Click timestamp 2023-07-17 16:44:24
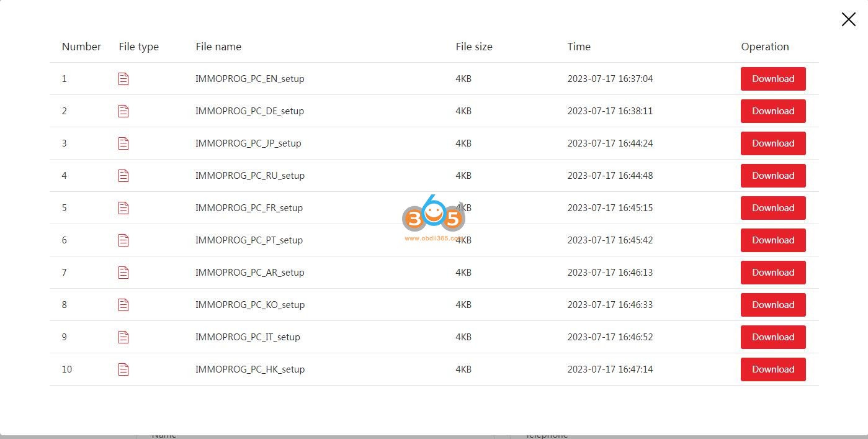 (610, 143)
